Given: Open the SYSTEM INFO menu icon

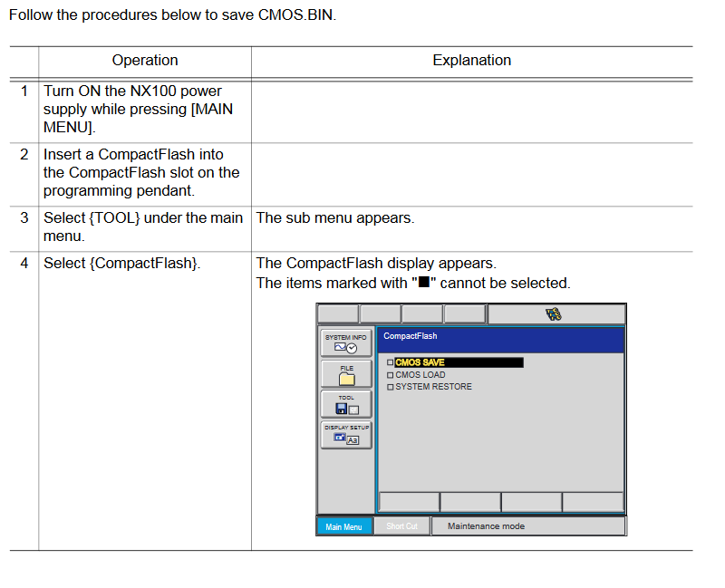Looking at the screenshot, I should click(346, 343).
